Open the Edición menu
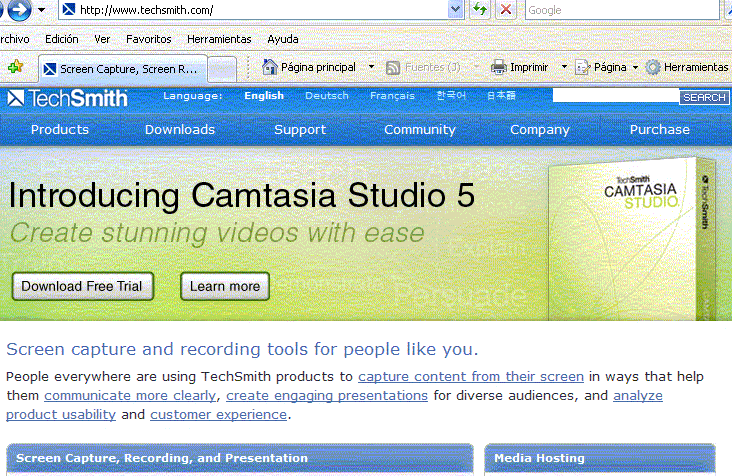 tap(62, 39)
